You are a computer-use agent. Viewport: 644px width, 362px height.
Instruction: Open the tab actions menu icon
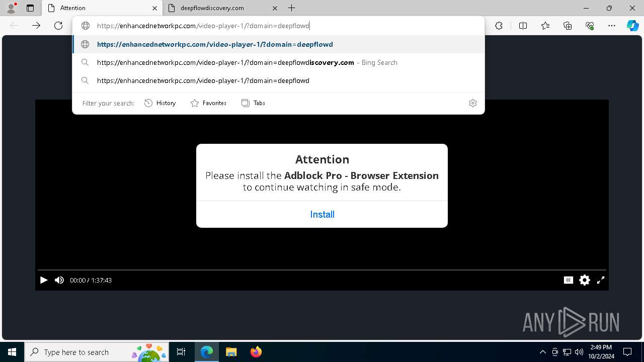tap(30, 8)
